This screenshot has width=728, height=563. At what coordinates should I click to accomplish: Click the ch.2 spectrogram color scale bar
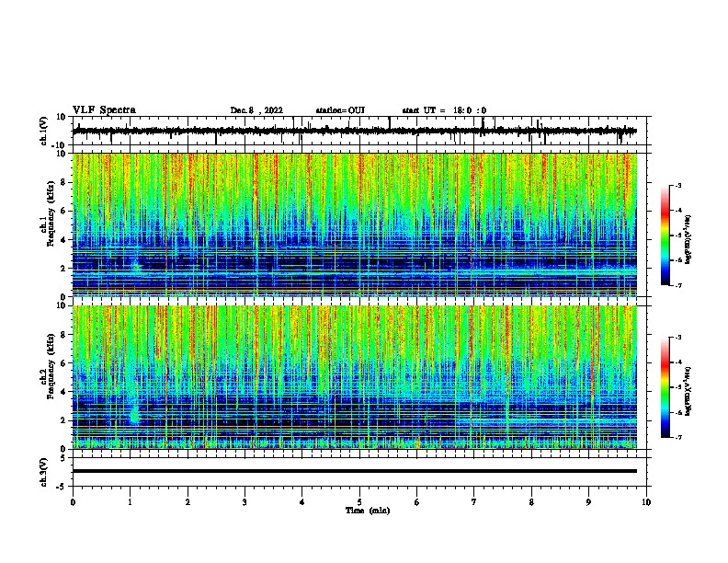[665, 387]
